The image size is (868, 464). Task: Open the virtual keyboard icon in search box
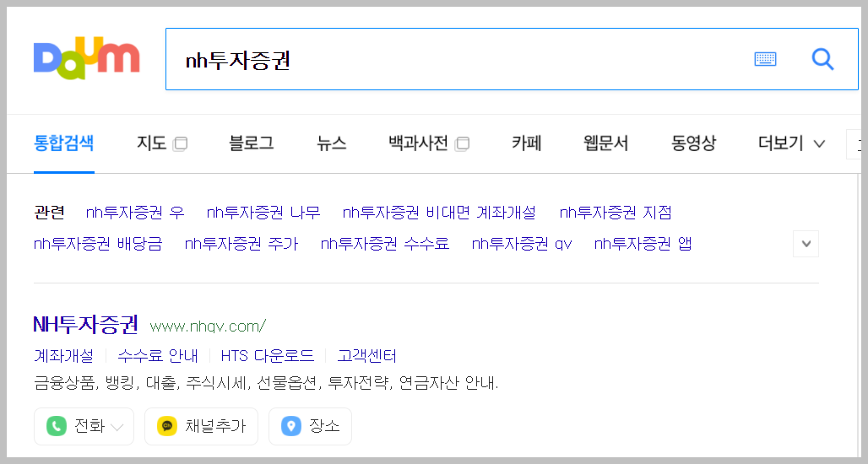(x=766, y=58)
